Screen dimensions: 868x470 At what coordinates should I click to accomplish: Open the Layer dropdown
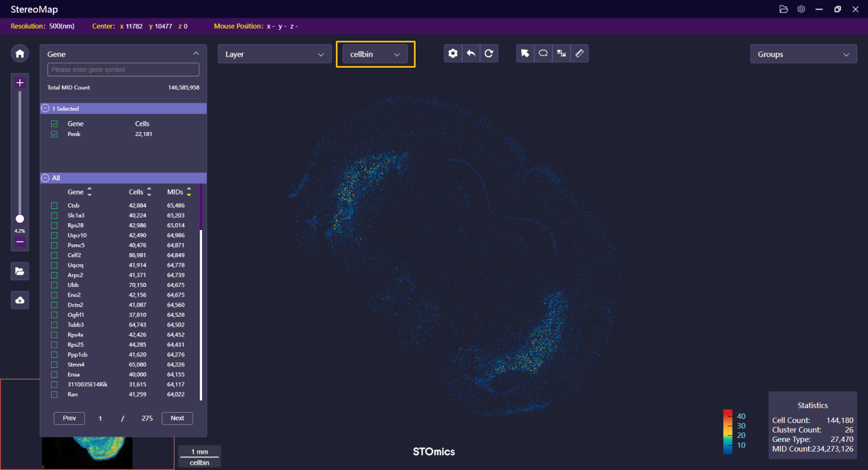coord(274,54)
